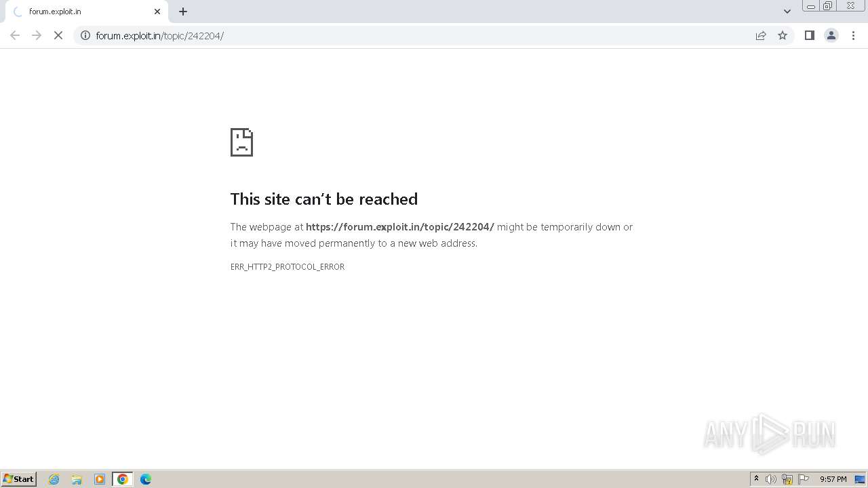Click the forward navigation arrow
The image size is (868, 488).
[37, 35]
